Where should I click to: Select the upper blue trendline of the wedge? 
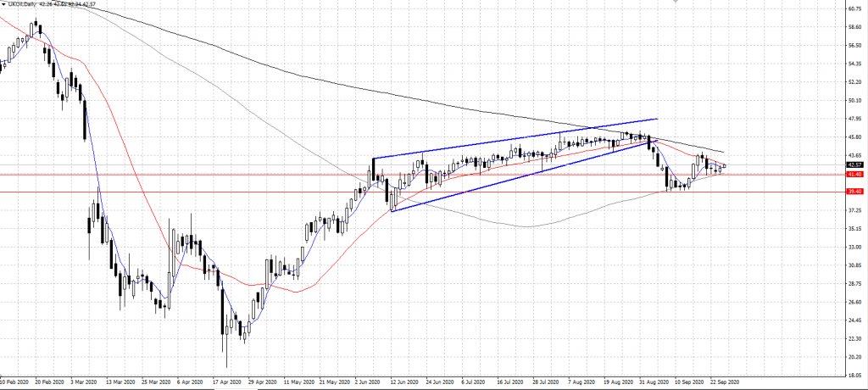(x=509, y=140)
